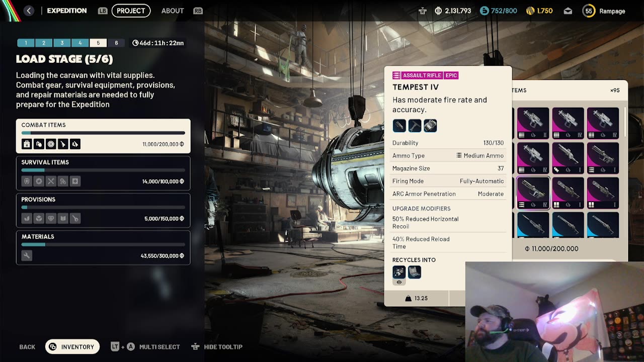The height and width of the screenshot is (362, 644).
Task: Click the gold 1,750 currency icon
Action: coord(530,11)
